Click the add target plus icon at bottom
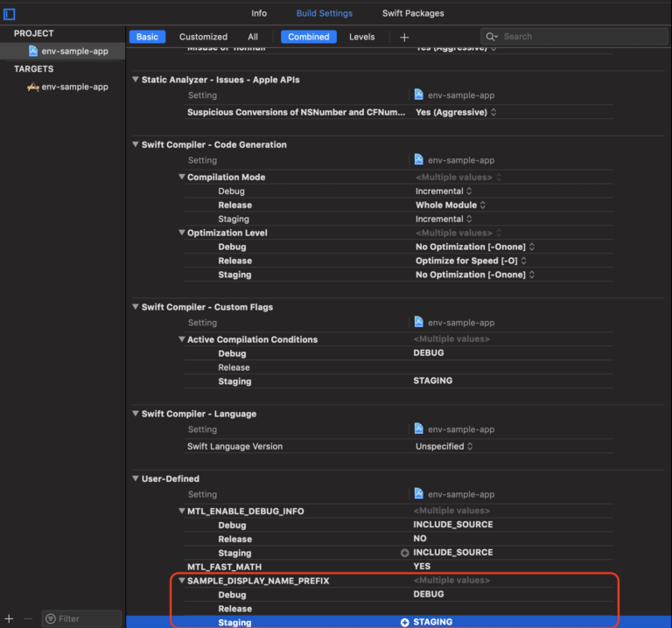Viewport: 672px width, 628px height. [x=10, y=618]
